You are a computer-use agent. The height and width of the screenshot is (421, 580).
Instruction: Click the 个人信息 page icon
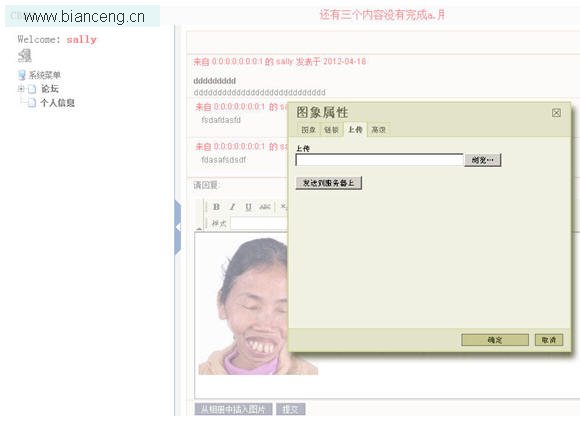pyautogui.click(x=32, y=102)
